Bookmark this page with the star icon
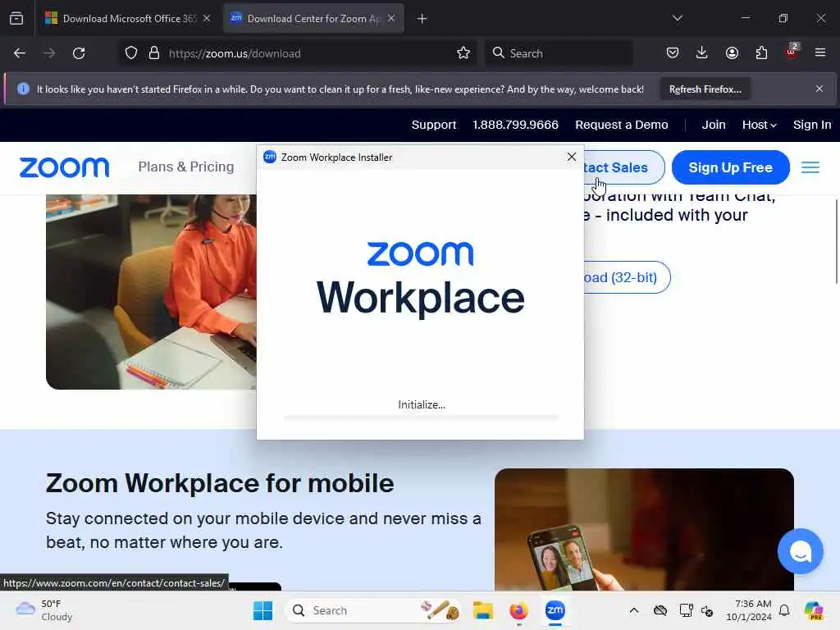840x630 pixels. 463,53
